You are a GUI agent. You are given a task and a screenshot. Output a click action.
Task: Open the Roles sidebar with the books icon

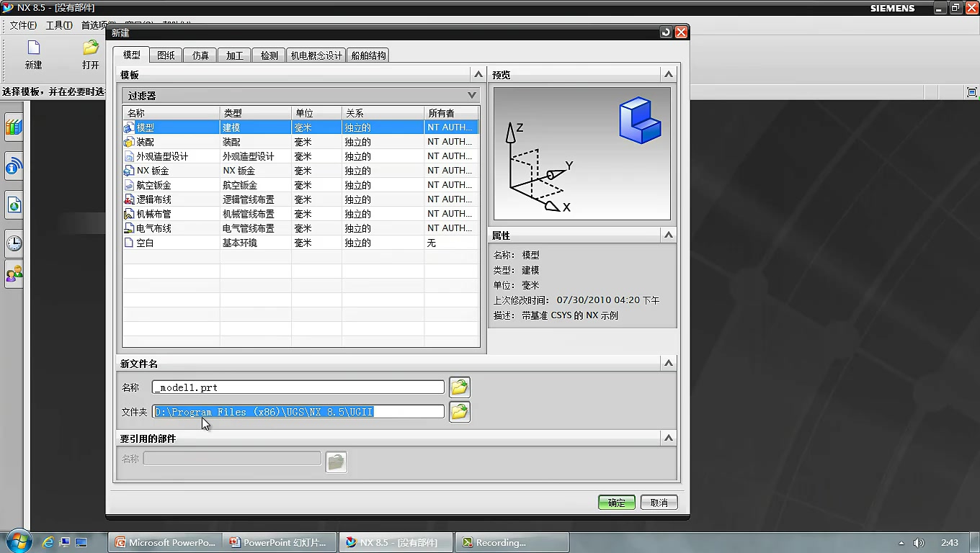14,127
